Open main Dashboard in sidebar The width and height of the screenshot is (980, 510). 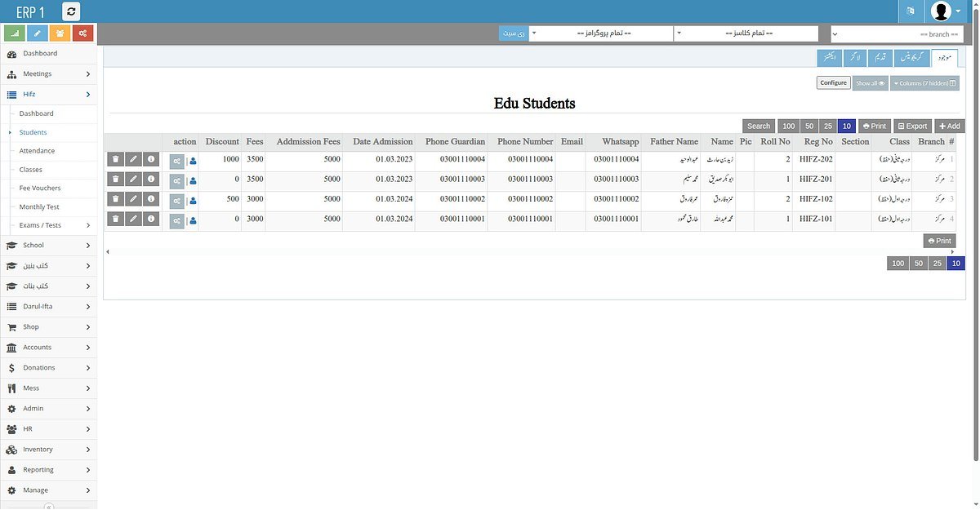48,53
